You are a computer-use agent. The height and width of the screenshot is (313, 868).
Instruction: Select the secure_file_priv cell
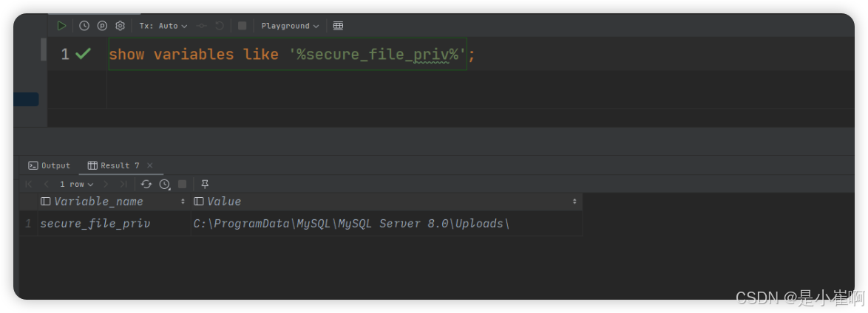114,224
